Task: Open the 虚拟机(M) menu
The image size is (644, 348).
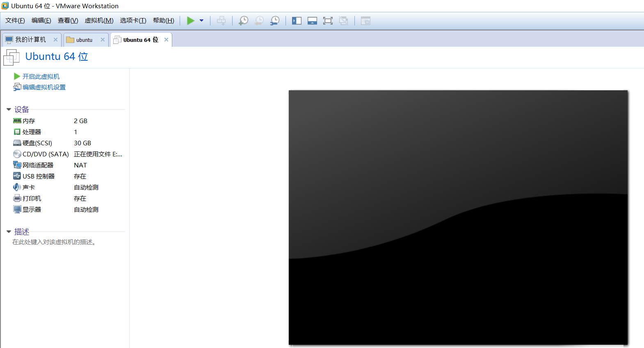Action: (x=99, y=21)
